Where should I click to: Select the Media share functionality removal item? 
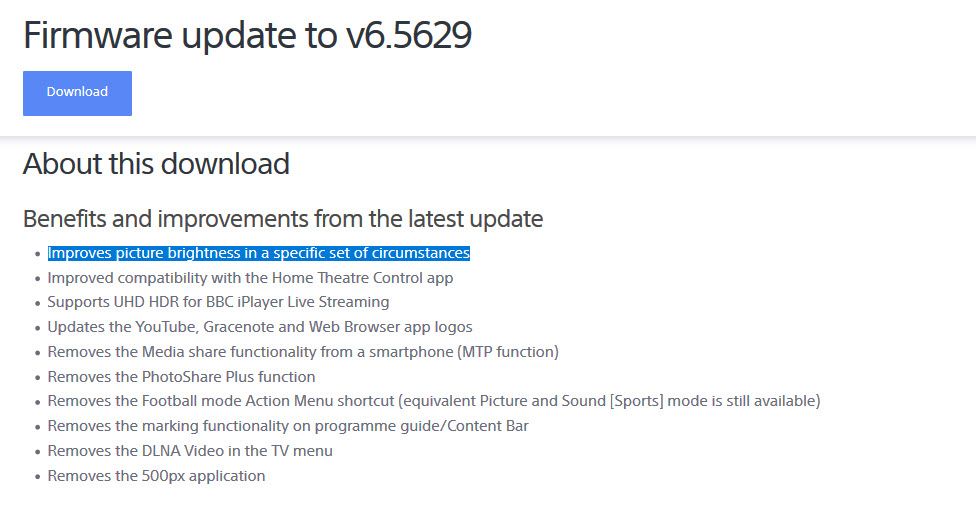pyautogui.click(x=303, y=352)
